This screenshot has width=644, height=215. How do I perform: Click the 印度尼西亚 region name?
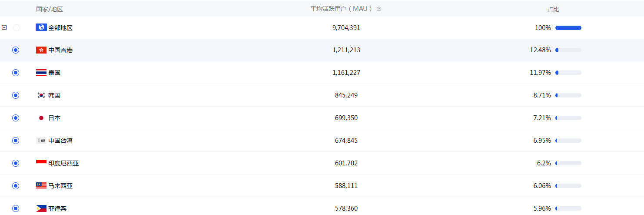click(x=63, y=163)
